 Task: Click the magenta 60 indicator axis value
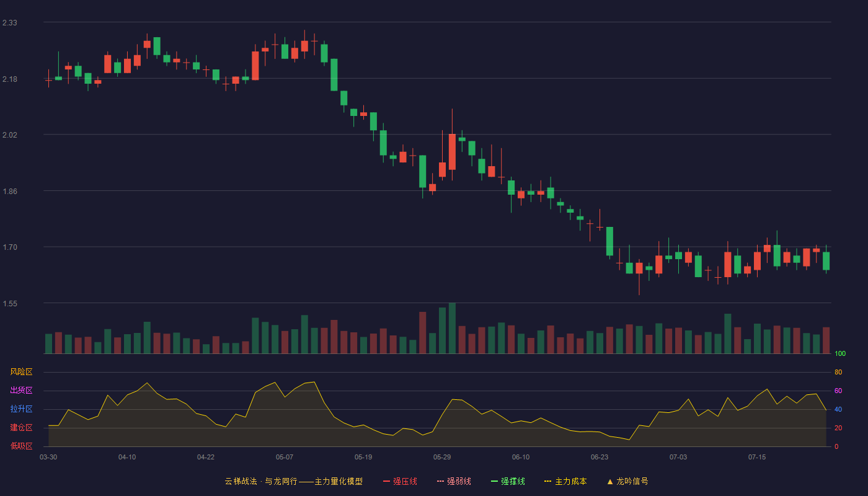[838, 391]
